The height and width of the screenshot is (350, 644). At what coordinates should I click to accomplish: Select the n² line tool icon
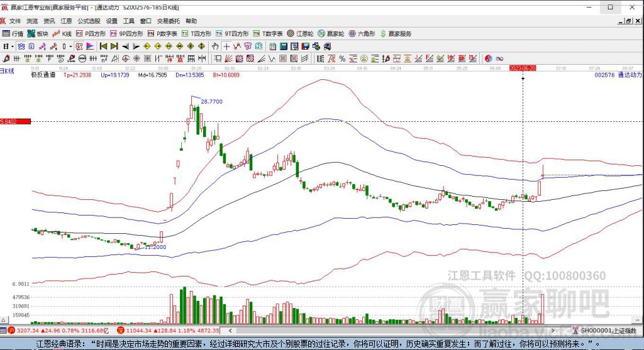[x=104, y=58]
